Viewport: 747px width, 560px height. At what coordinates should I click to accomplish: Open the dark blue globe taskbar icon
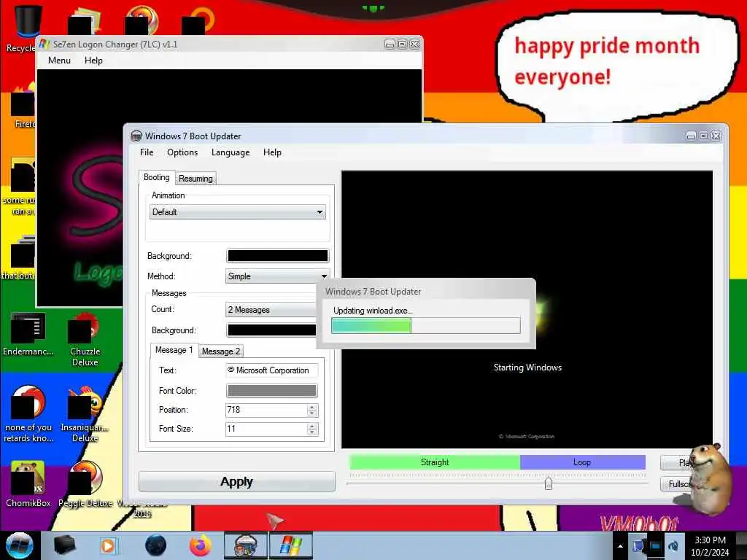pos(156,545)
